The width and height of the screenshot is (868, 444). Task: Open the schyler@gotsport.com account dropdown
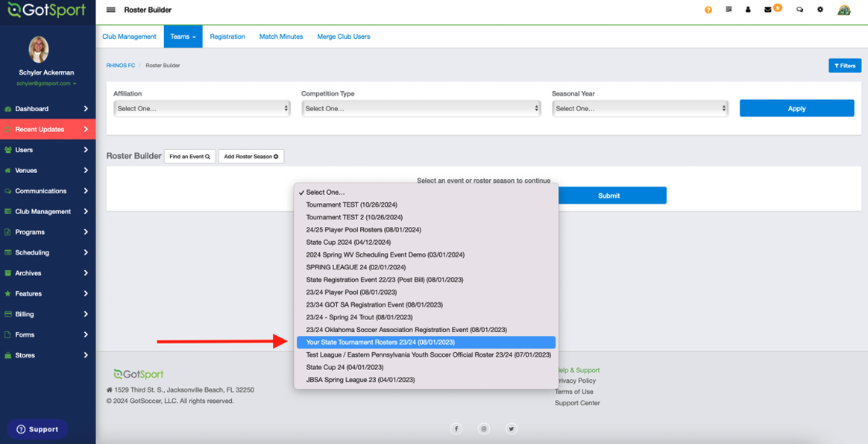coord(46,84)
